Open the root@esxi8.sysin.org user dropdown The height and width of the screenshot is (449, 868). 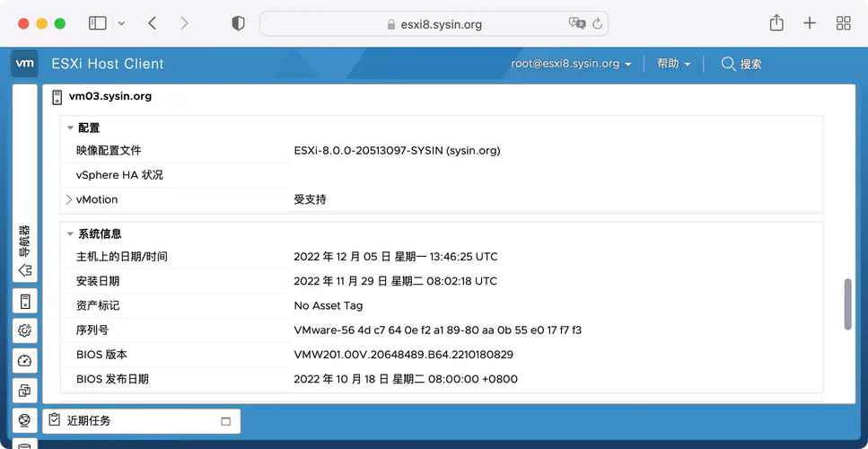pyautogui.click(x=571, y=64)
